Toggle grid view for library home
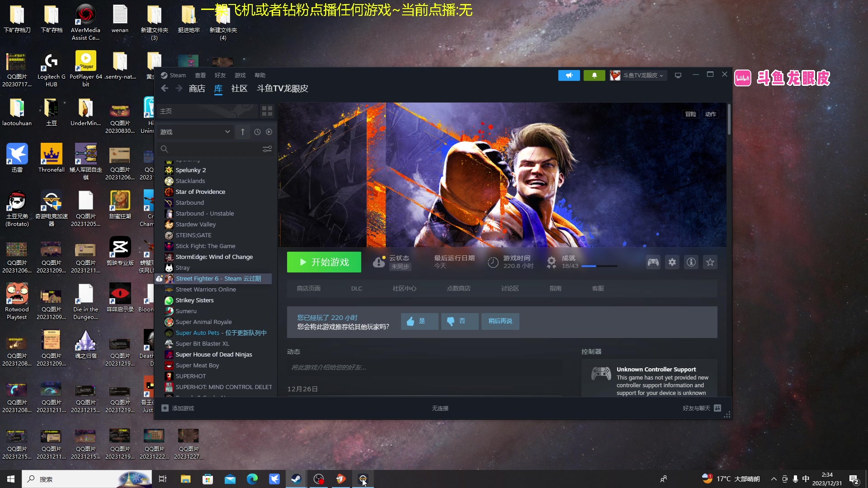 pyautogui.click(x=267, y=111)
